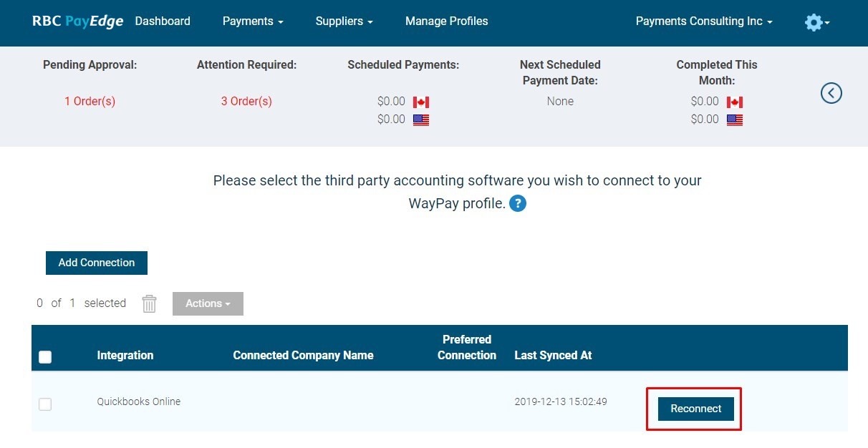Click the Add Connection button
The image size is (868, 448).
(97, 263)
